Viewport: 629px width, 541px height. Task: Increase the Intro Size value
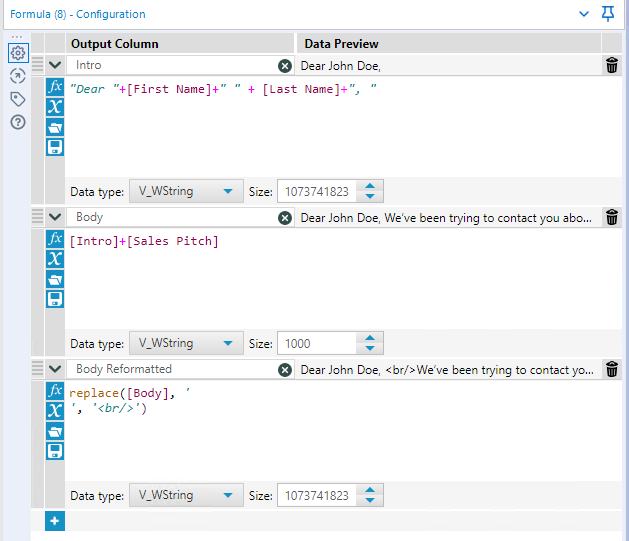coord(370,186)
